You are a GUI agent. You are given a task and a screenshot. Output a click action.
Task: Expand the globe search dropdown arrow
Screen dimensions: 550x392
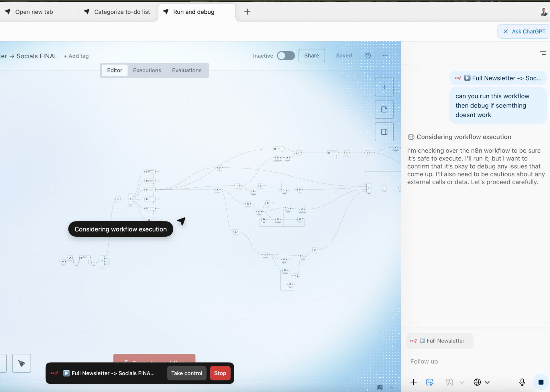[487, 382]
